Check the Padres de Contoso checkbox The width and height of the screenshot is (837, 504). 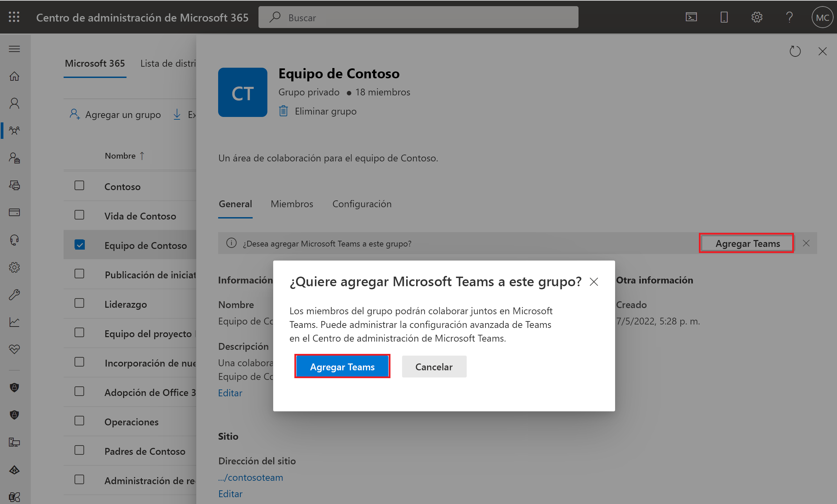point(79,450)
